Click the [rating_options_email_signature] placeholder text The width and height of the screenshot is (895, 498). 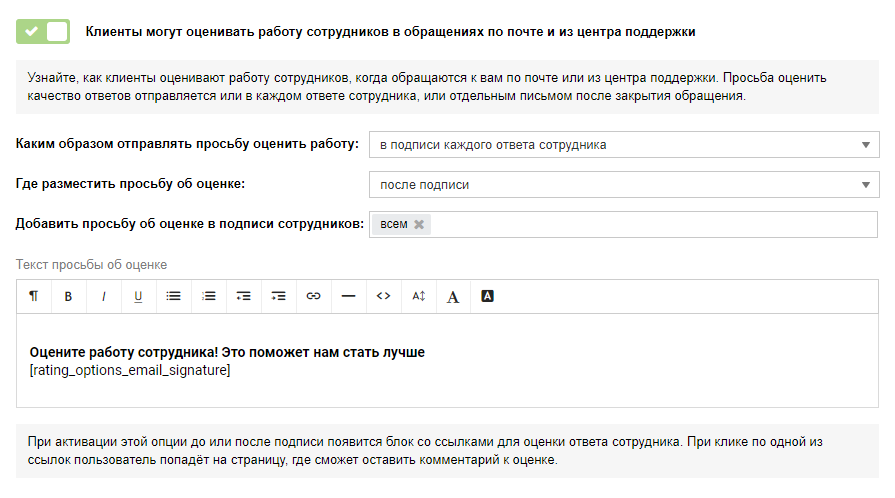130,371
